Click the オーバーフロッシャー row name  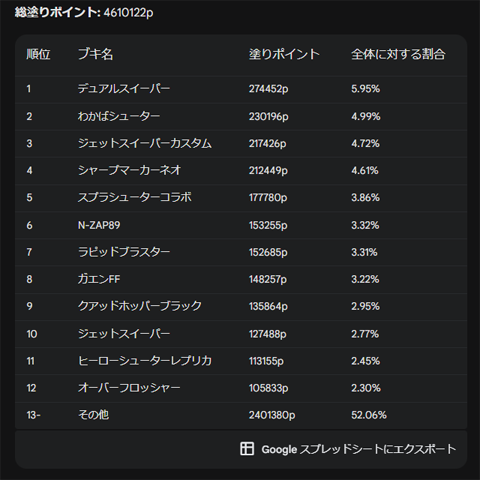click(129, 388)
